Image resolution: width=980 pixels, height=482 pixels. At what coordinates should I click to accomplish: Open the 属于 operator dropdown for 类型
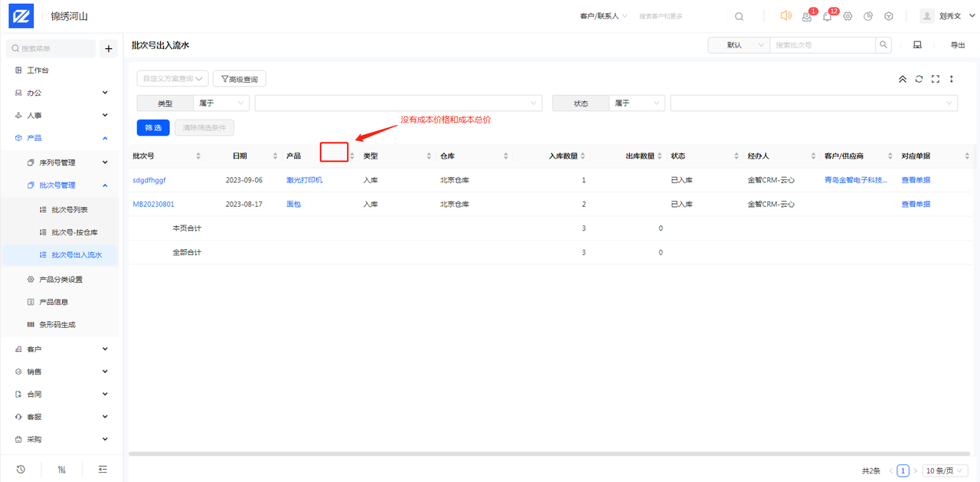(221, 103)
